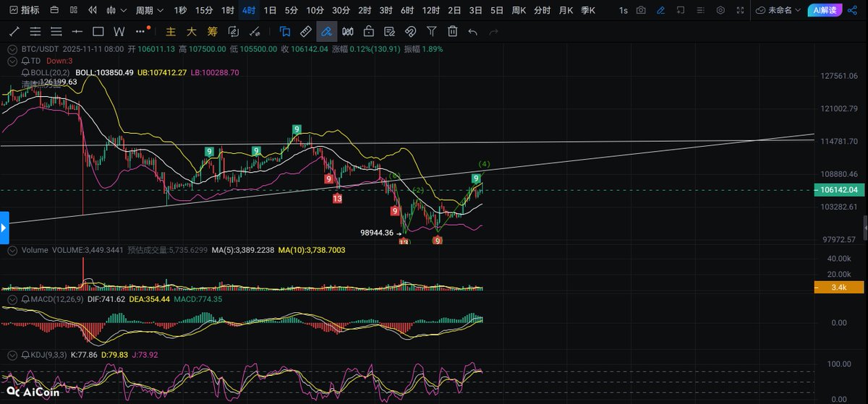Undo the last drawing action
This screenshot has width=868, height=404.
pyautogui.click(x=473, y=31)
